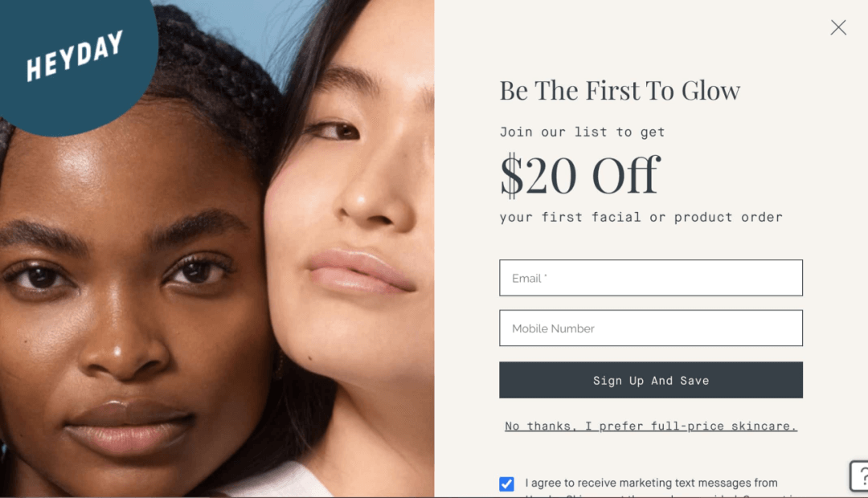This screenshot has width=868, height=498.
Task: Decline via the full-price skincare link
Action: [650, 426]
